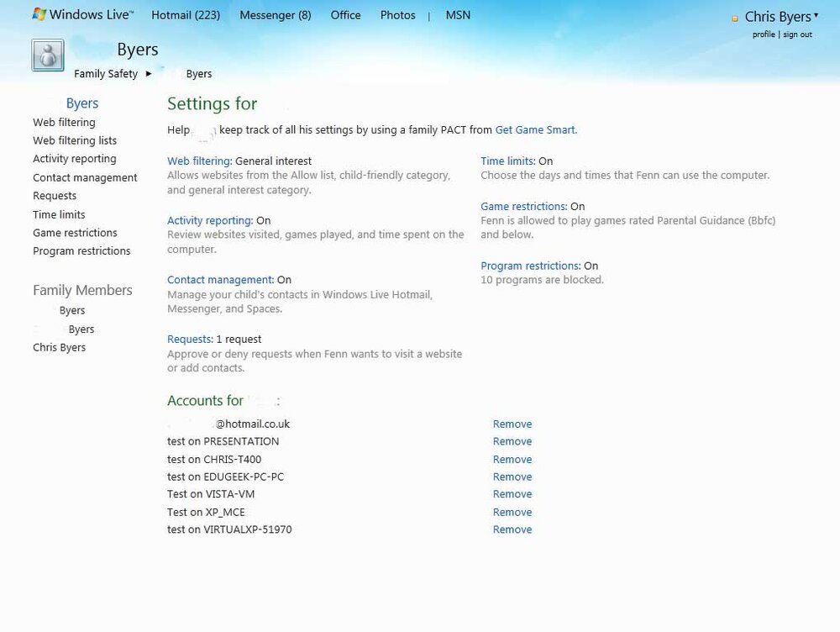
Task: Click the '10 programs are blocked.' text
Action: (542, 280)
